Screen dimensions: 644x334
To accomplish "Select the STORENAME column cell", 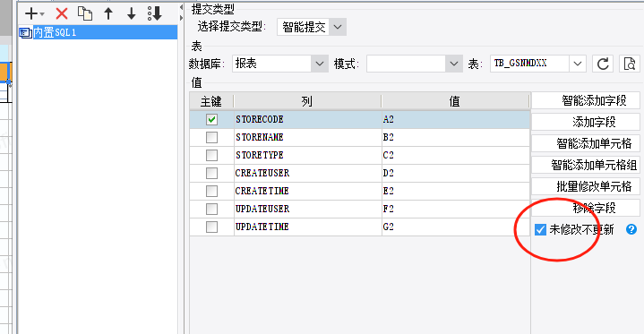I will pyautogui.click(x=307, y=137).
